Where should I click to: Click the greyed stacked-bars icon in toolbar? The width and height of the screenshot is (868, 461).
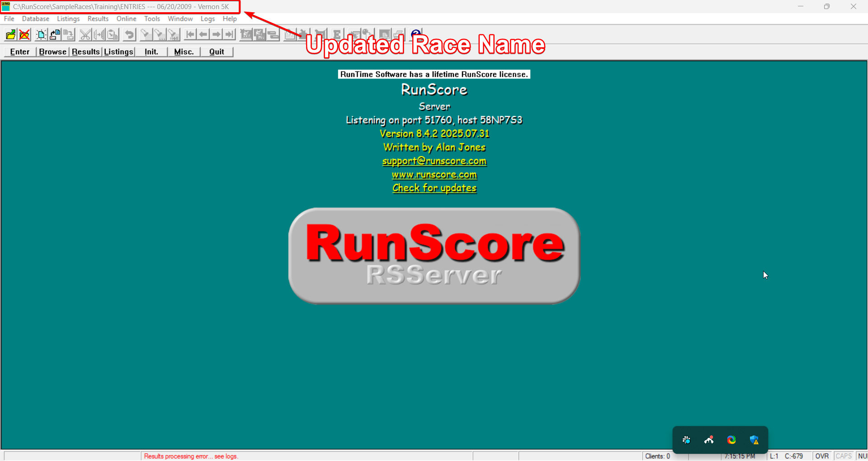(274, 35)
